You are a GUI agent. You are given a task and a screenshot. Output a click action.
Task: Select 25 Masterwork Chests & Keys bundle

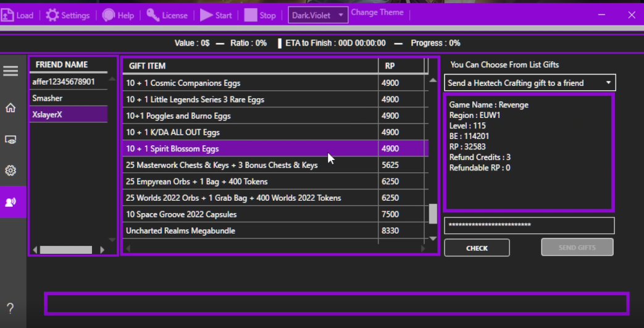click(275, 165)
